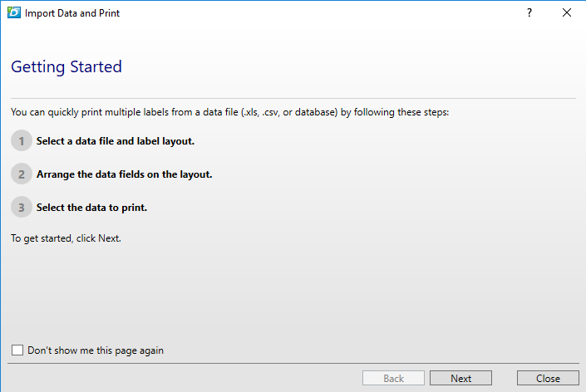Open help with the question mark button
This screenshot has width=586, height=392.
pos(529,12)
